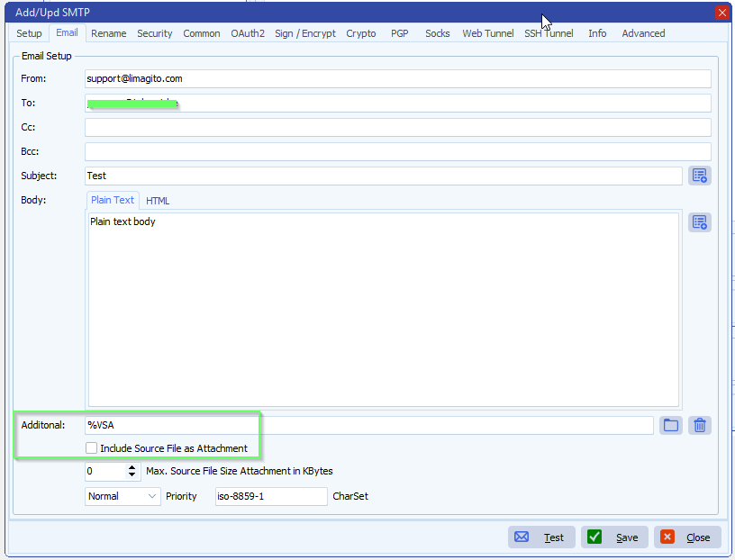735x560 pixels.
Task: Decrease the max attachment size value
Action: click(x=132, y=474)
